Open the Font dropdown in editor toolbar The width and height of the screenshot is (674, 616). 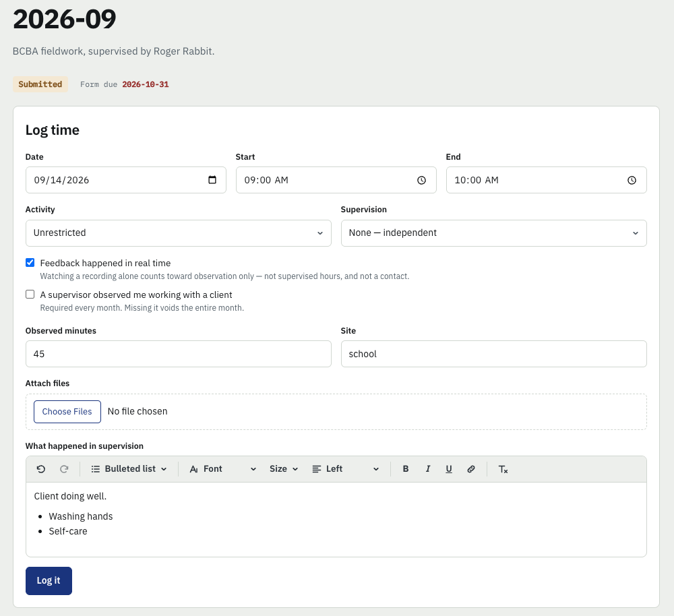pyautogui.click(x=223, y=469)
